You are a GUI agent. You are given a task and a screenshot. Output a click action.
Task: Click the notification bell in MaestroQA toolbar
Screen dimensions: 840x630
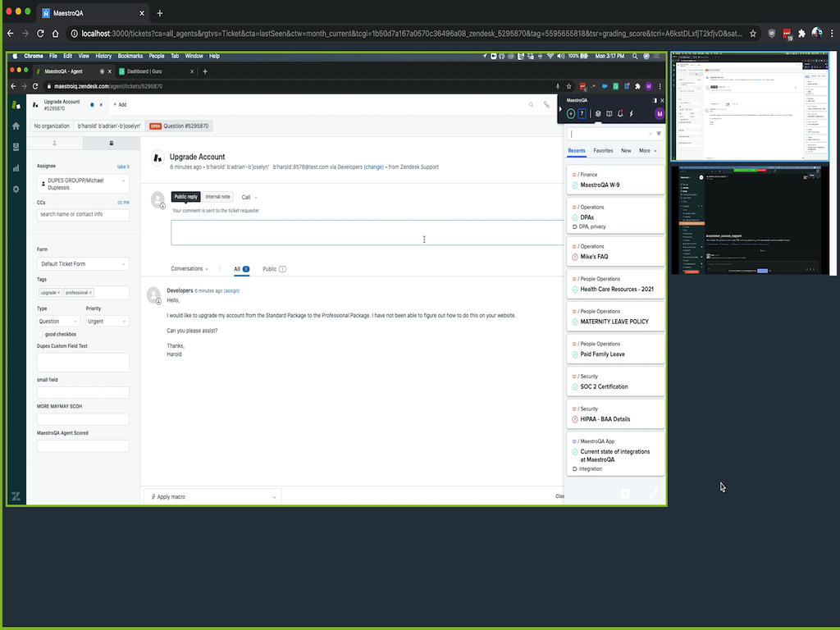(x=620, y=114)
